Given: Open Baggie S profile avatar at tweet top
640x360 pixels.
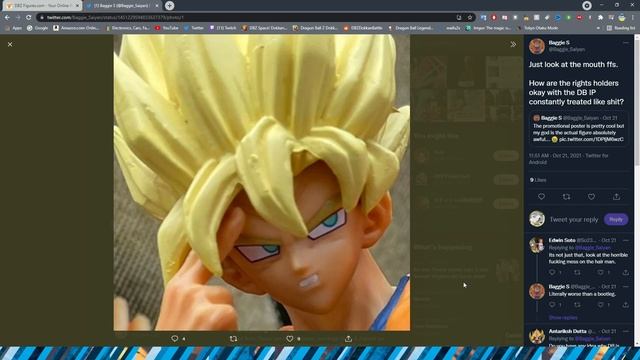Looking at the screenshot, I should coord(537,46).
